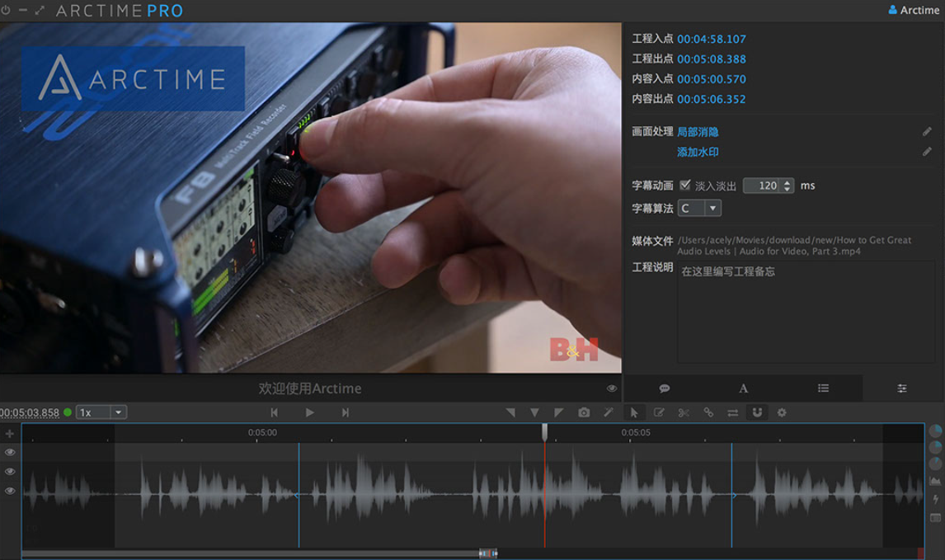Open the 1x playback speed dropdown
This screenshot has height=560, width=945.
click(85, 412)
